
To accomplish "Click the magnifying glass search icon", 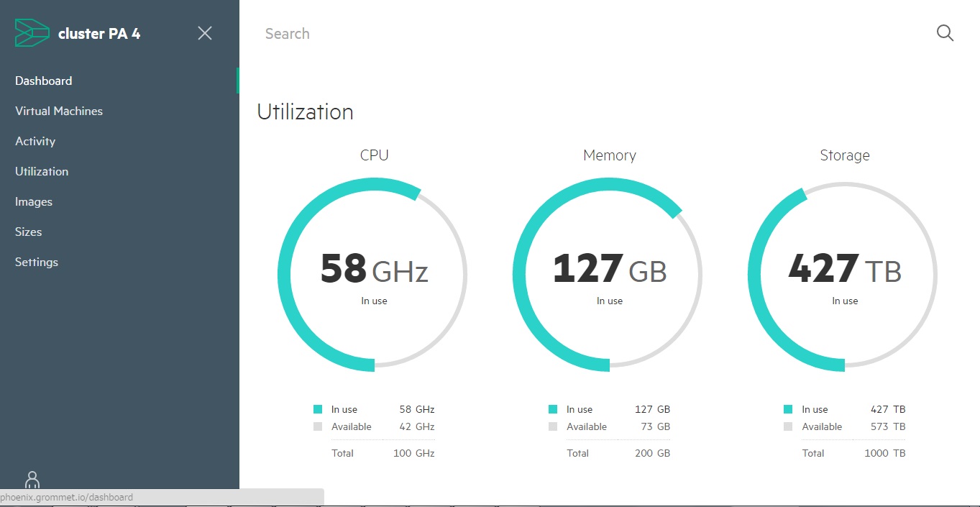I will click(945, 33).
